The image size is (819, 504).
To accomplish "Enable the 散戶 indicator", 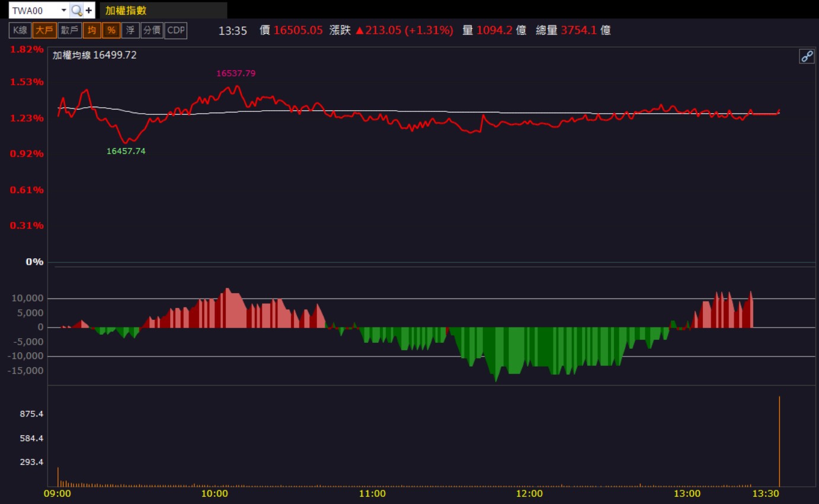I will click(x=69, y=30).
